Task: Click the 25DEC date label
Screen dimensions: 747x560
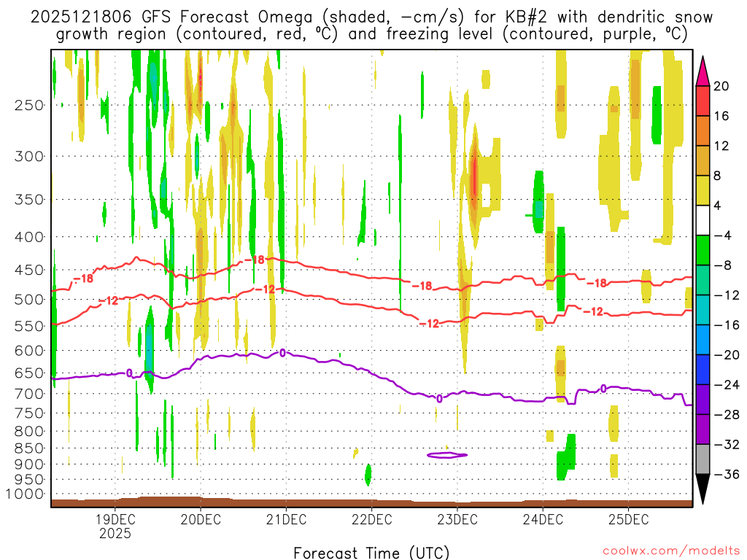Action: point(628,519)
